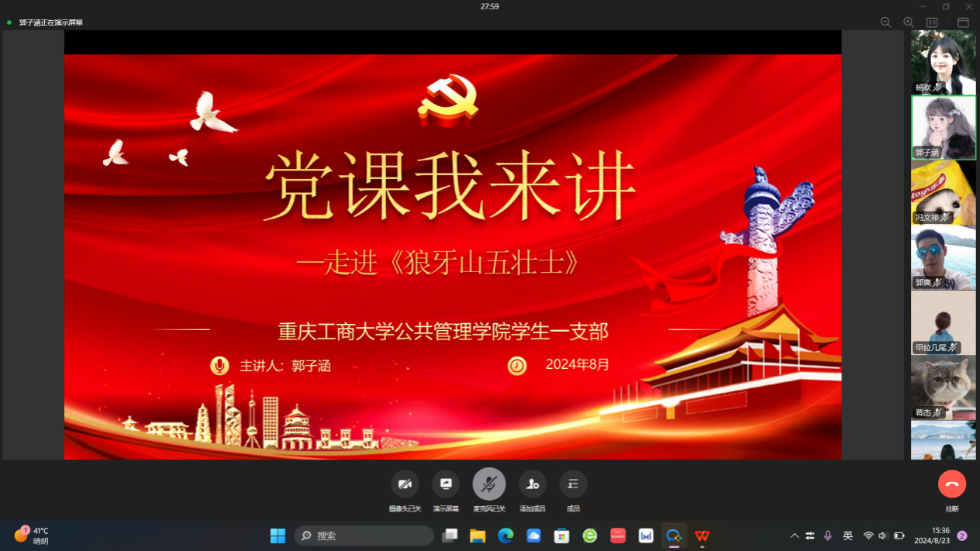The width and height of the screenshot is (980, 551).
Task: Click the taskbar 搜索 search box
Action: click(364, 536)
